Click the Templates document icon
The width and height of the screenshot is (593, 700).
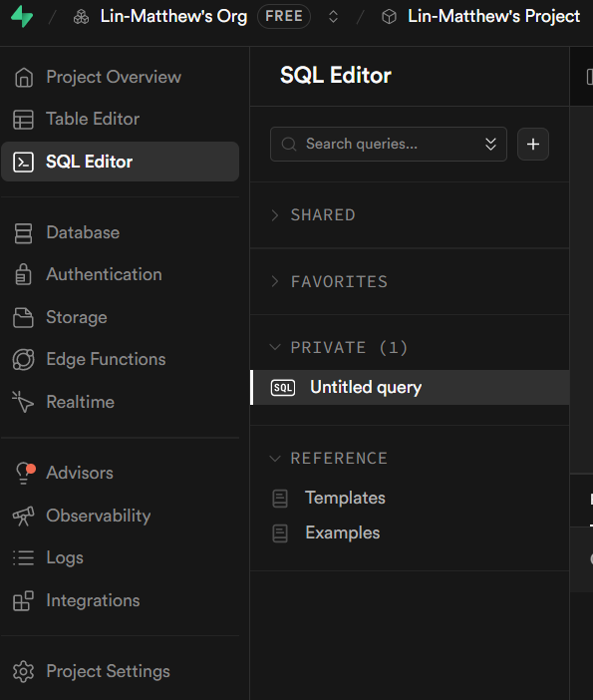coord(280,499)
